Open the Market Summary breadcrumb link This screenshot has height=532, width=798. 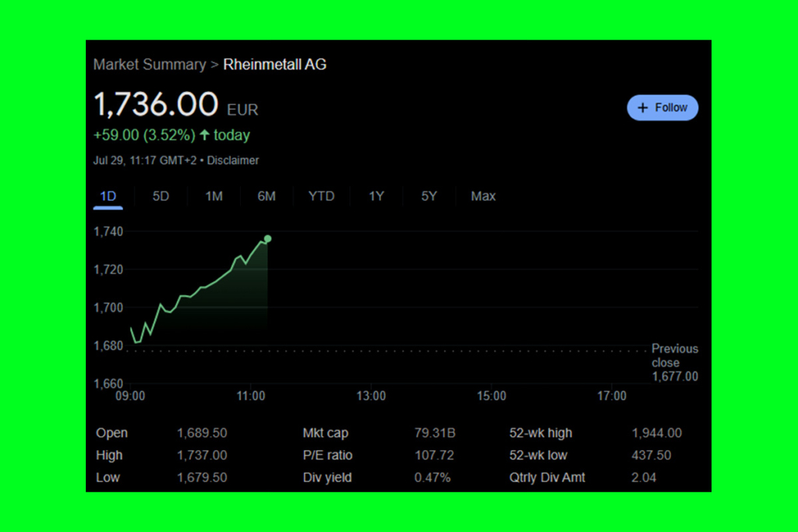149,65
